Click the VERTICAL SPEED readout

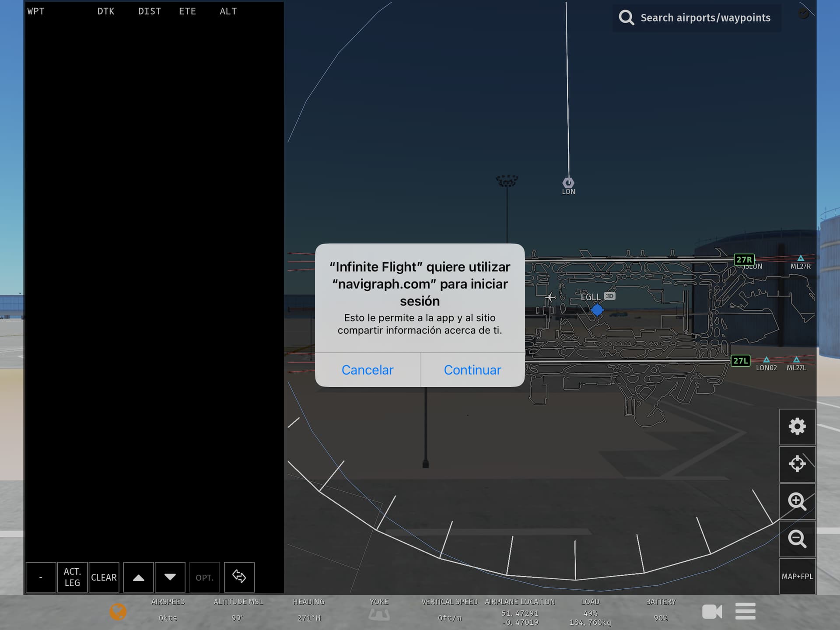tap(450, 610)
